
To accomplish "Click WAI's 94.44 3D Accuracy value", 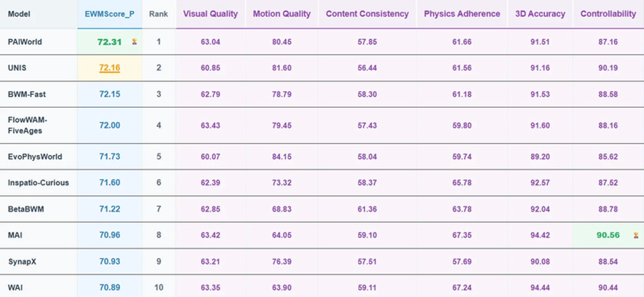I will point(540,288).
